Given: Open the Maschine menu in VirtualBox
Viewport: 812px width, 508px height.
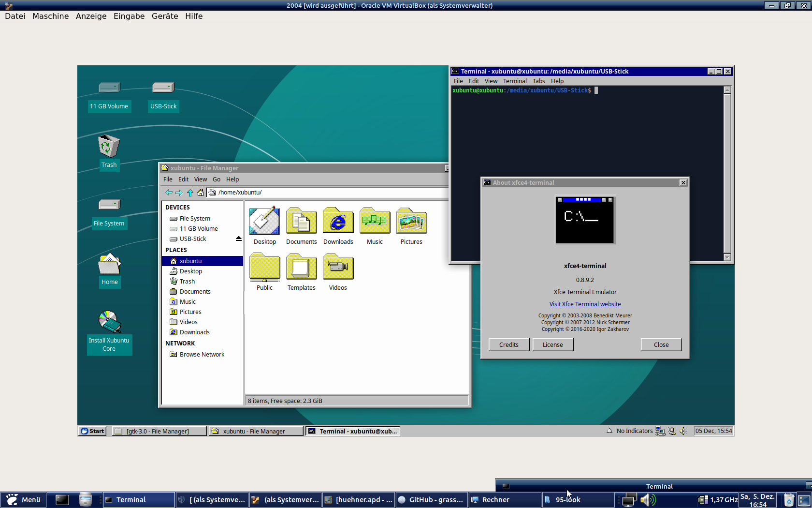Looking at the screenshot, I should click(x=51, y=16).
